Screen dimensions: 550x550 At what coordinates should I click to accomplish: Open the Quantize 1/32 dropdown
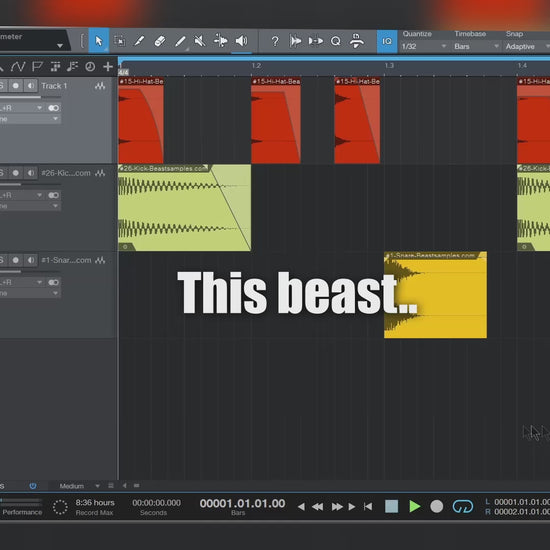click(424, 46)
